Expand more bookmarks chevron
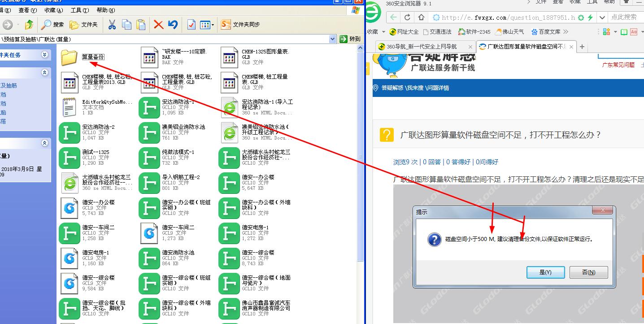 click(566, 32)
